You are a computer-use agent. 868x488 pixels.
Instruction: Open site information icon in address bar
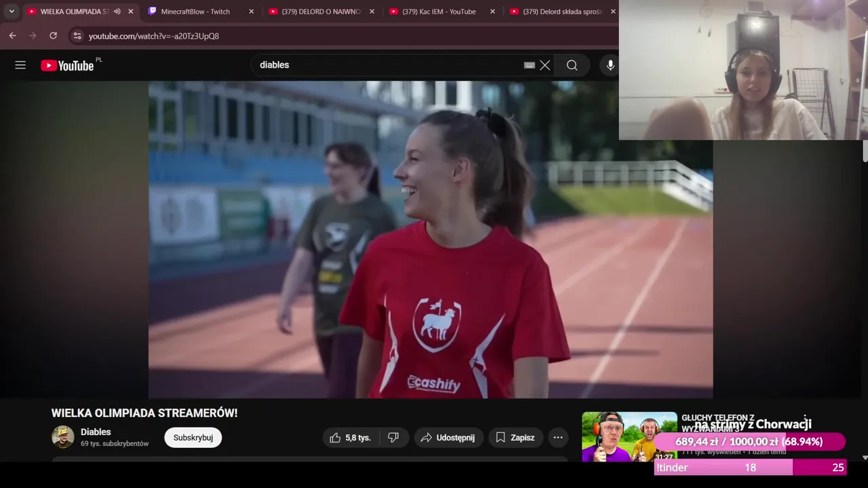77,36
